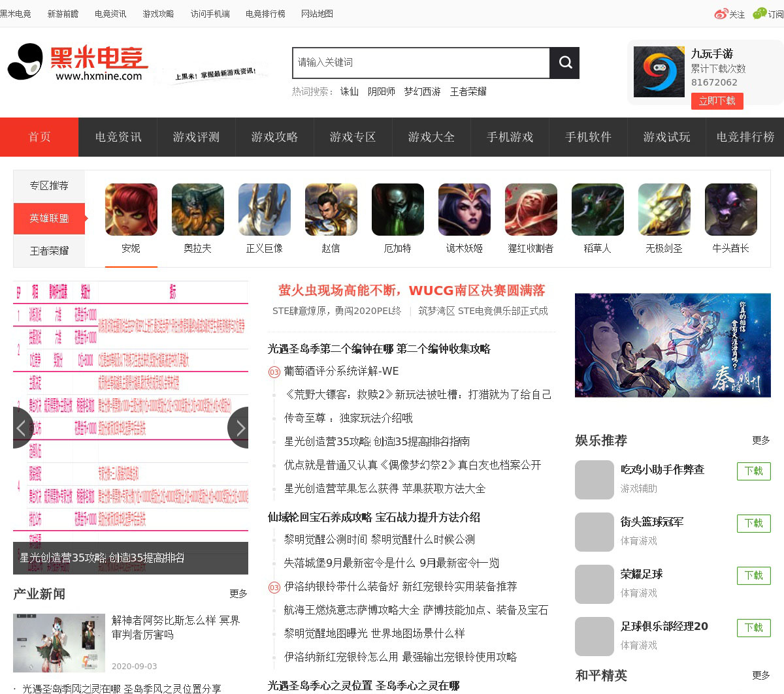Click 更多 next to 产业新闻
This screenshot has height=694, width=784.
pos(238,593)
